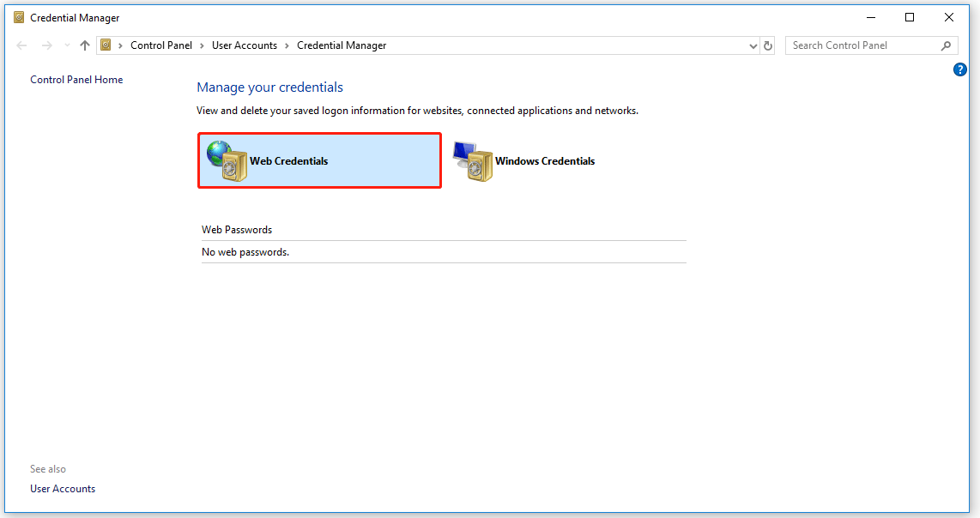Viewport: 980px width, 518px height.
Task: Open Control Panel Home
Action: [x=76, y=79]
